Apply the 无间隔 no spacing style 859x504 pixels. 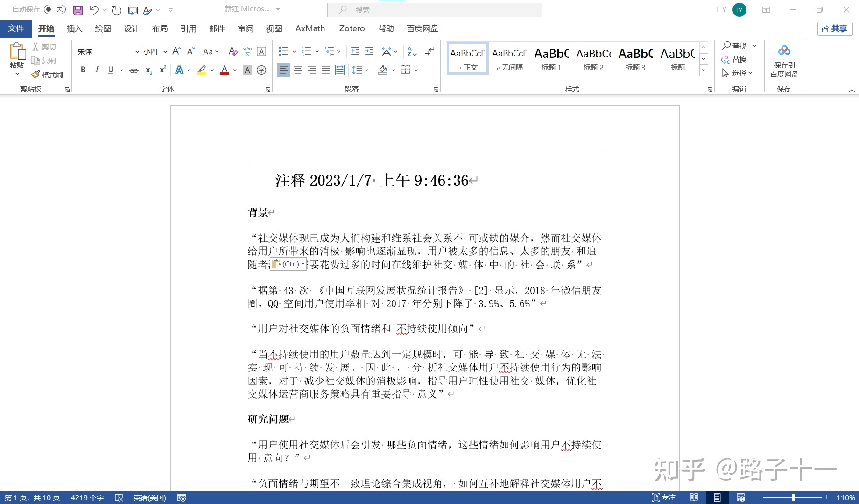pos(509,58)
